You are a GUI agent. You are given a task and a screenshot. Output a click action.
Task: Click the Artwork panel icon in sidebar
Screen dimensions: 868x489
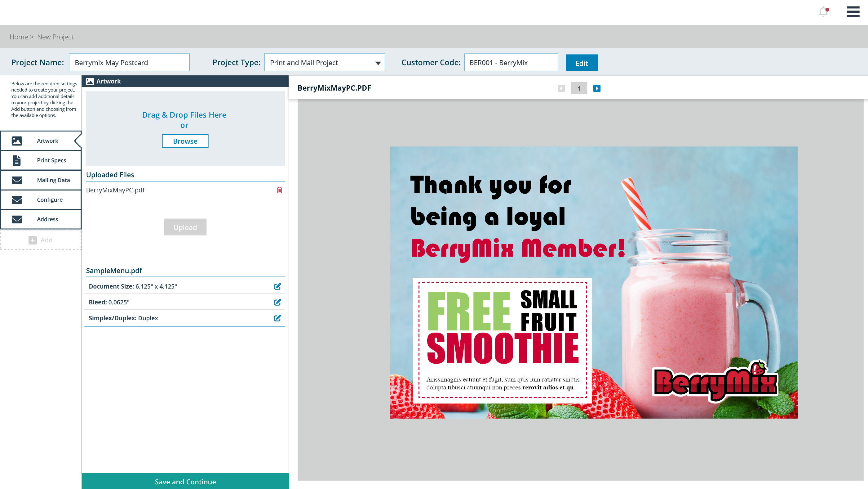(17, 140)
